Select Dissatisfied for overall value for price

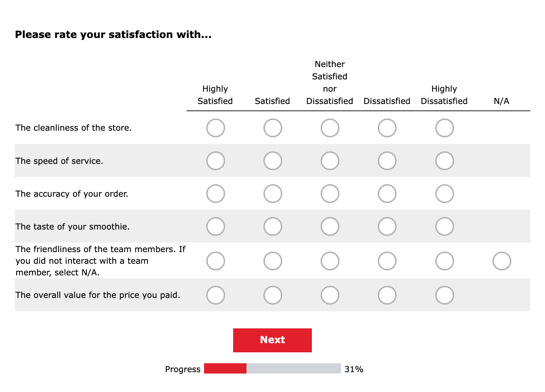(387, 295)
